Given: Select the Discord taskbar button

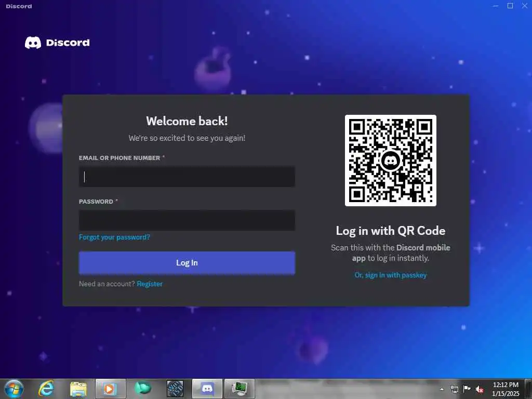Looking at the screenshot, I should pos(207,389).
